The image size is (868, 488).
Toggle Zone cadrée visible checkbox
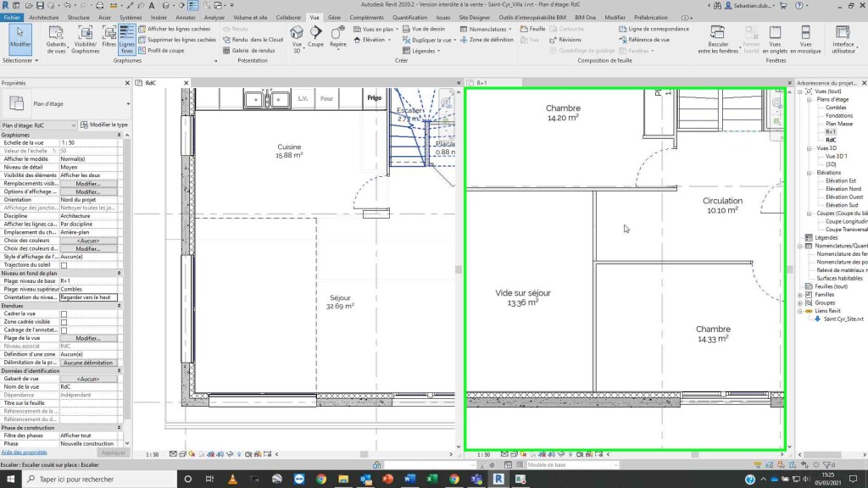coord(64,322)
